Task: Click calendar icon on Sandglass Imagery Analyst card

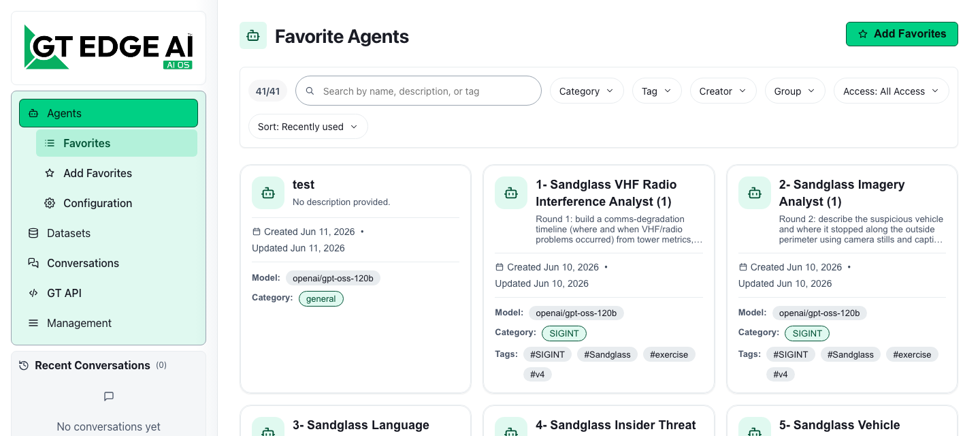Action: point(743,267)
